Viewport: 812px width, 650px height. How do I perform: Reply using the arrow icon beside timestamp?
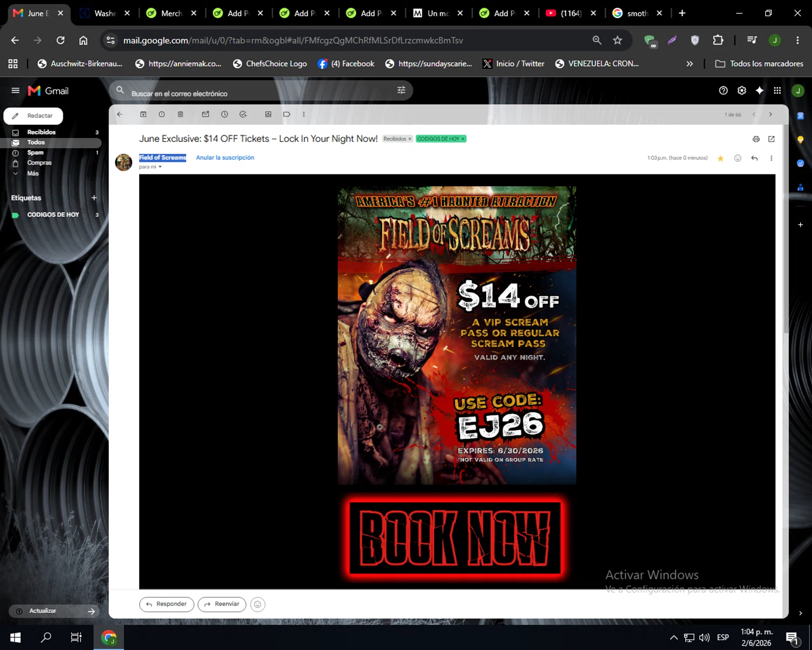755,158
